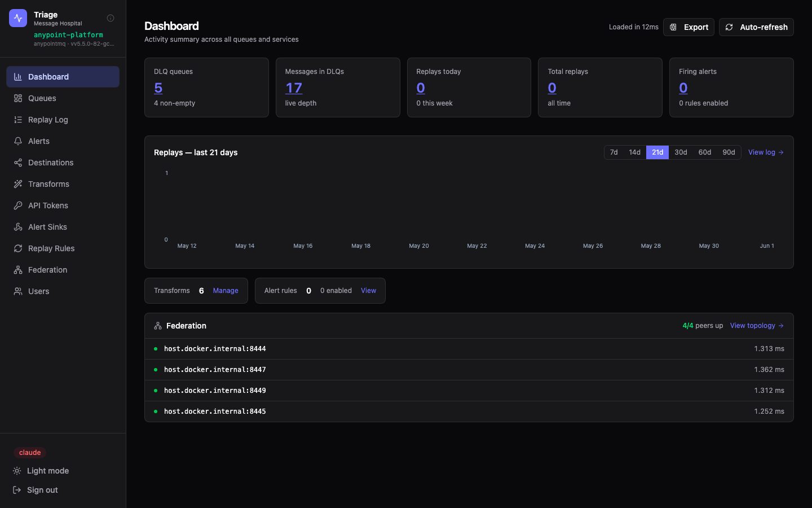The height and width of the screenshot is (508, 812).
Task: Select peer host.docker.internal:8444 row
Action: (469, 349)
